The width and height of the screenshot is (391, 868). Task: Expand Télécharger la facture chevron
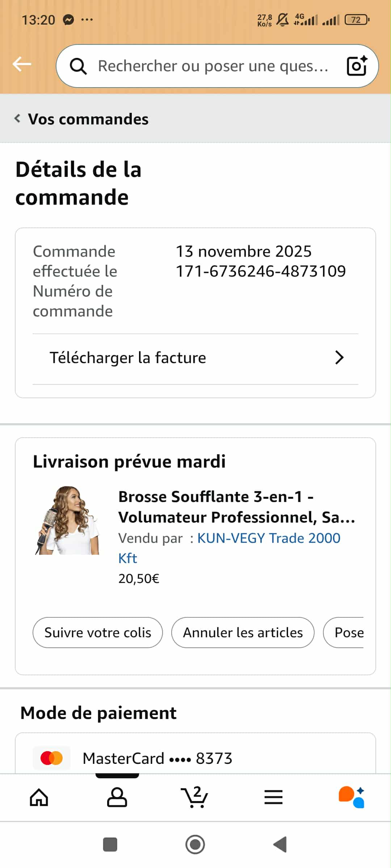339,358
